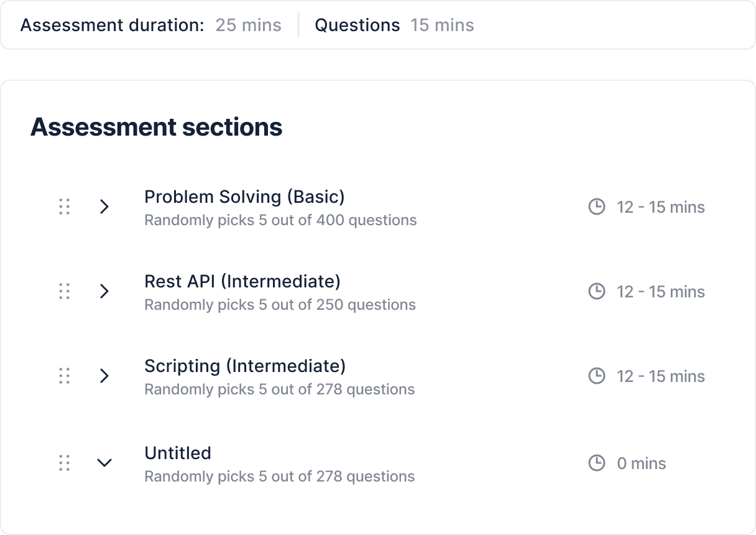The height and width of the screenshot is (535, 756).
Task: Expand the Rest API (Intermediate) section
Action: 104,291
